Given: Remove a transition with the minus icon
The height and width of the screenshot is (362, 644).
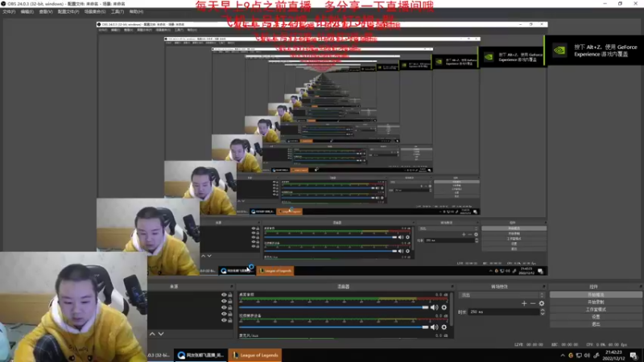Looking at the screenshot, I should [x=533, y=303].
